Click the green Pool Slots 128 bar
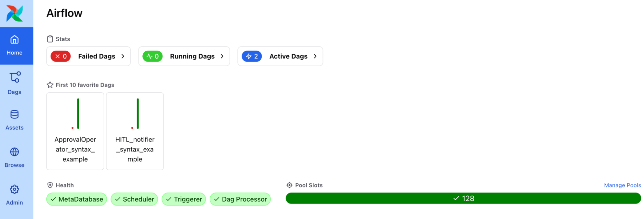Viewport: 644px width, 219px height. (463, 198)
